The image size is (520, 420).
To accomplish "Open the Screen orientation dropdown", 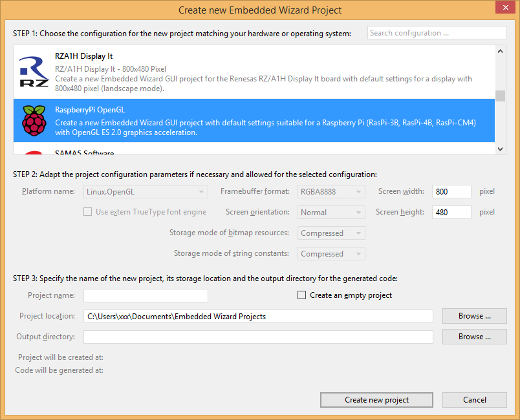I will pyautogui.click(x=332, y=213).
